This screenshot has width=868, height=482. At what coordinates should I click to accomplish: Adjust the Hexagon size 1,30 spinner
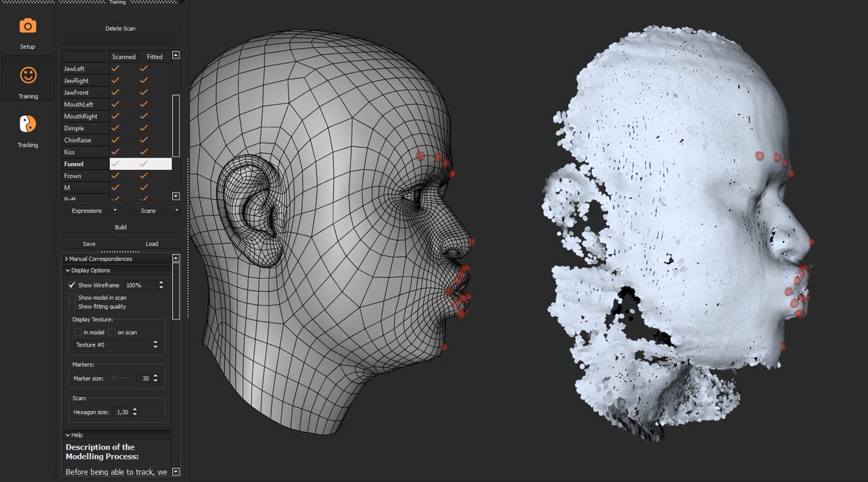[127, 412]
